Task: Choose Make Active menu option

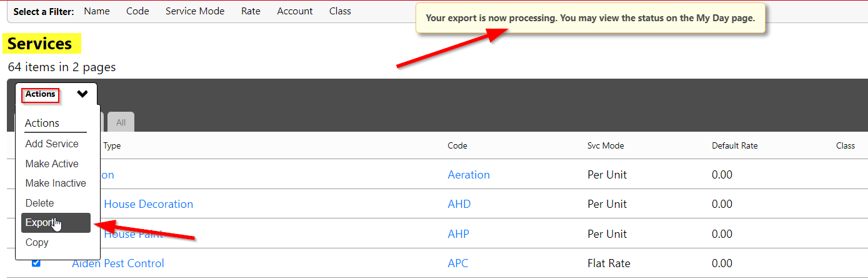Action: pos(52,164)
